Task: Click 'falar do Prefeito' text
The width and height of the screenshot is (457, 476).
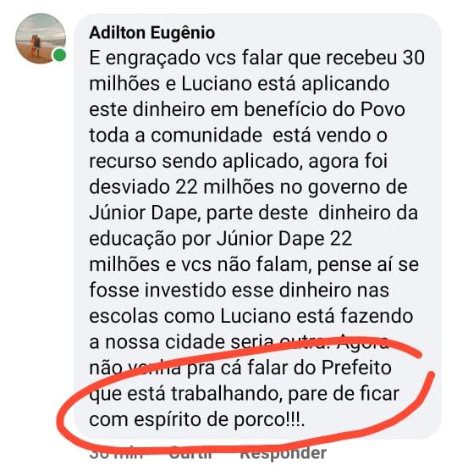Action: 319,368
